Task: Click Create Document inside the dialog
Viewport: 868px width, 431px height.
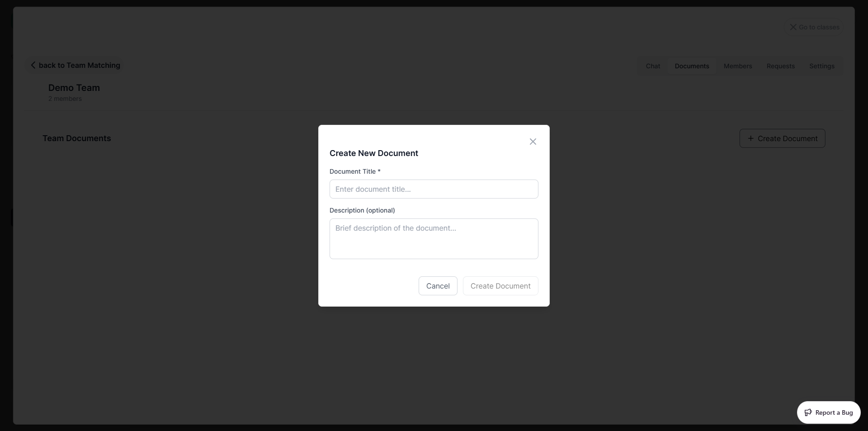Action: coord(500,286)
